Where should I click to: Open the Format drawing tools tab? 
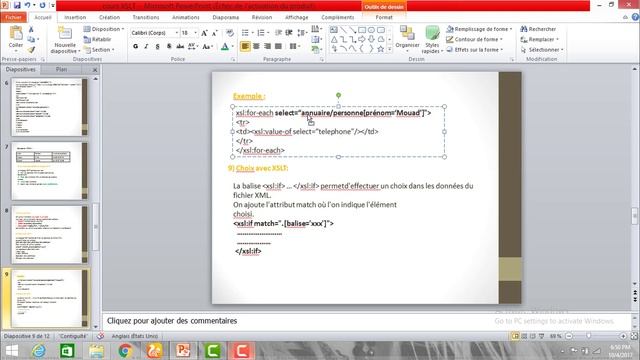pos(384,17)
